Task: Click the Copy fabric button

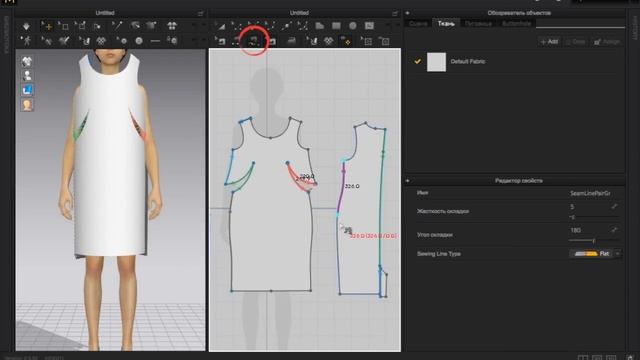Action: (576, 42)
